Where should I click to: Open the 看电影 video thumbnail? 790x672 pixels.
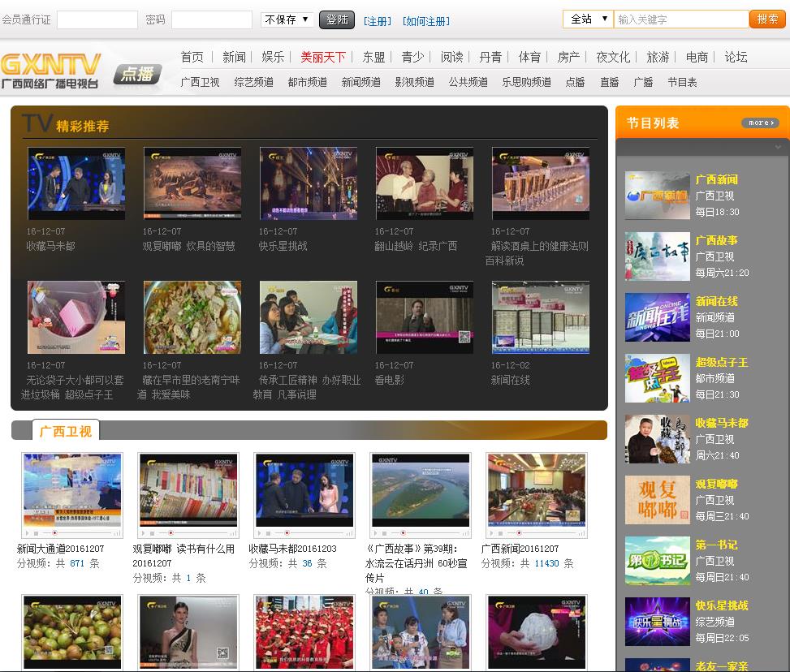[425, 317]
